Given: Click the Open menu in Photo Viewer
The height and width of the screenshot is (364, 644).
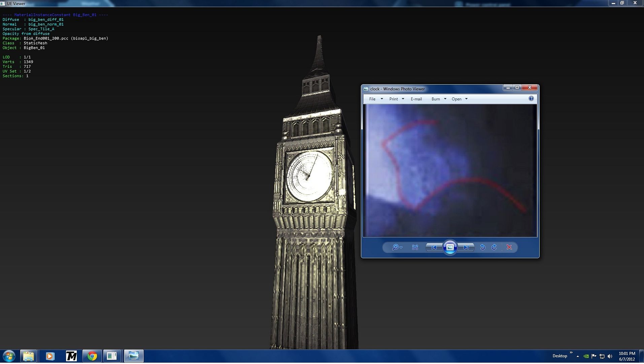Looking at the screenshot, I should click(x=459, y=99).
